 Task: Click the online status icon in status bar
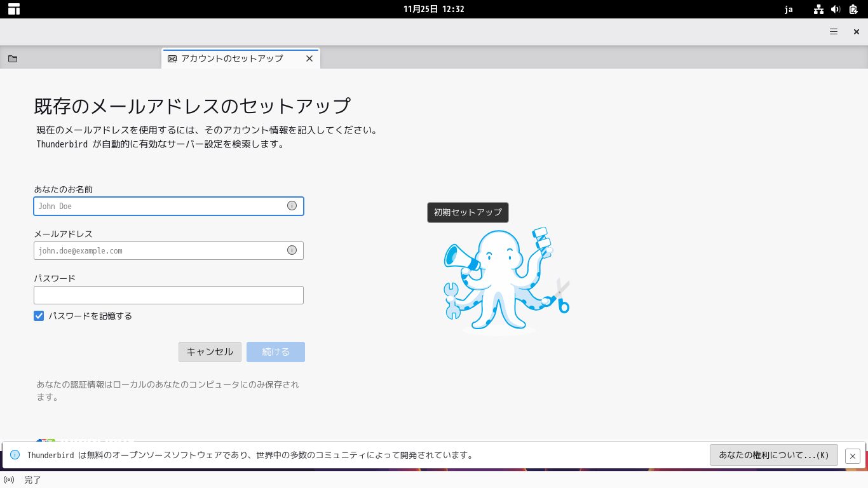[x=9, y=480]
